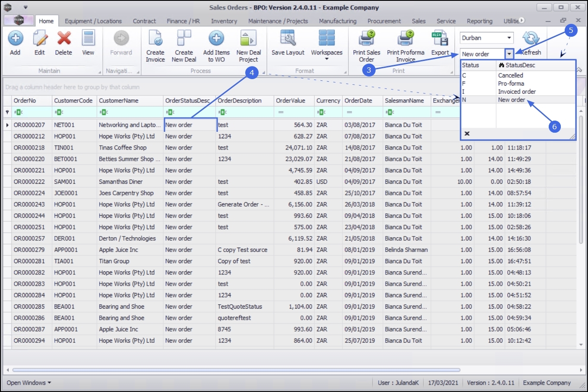Viewport: 588px width, 392px height.
Task: Close the status dropdown popup with X
Action: coord(467,134)
